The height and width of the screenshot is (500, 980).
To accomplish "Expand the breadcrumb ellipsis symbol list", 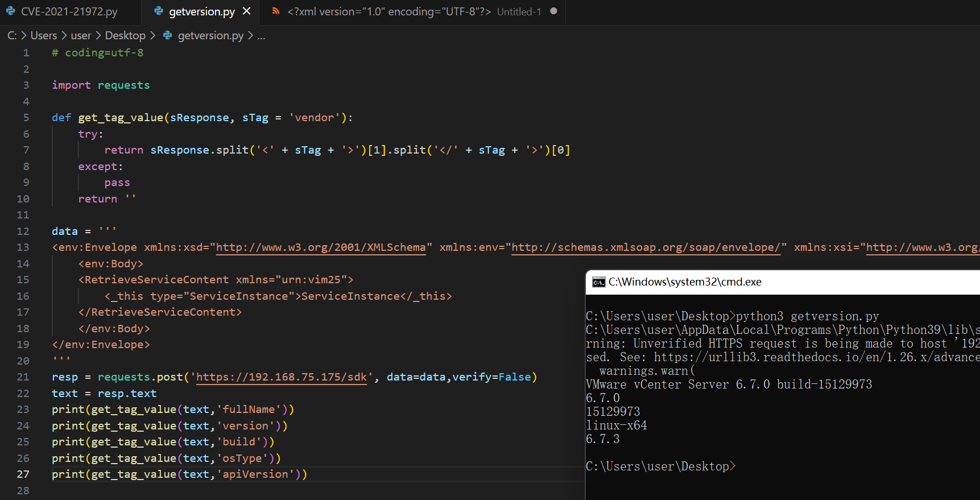I will pos(261,36).
